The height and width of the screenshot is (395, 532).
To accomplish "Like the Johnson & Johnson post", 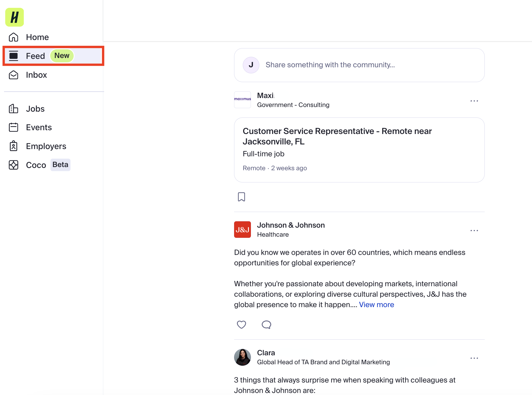I will click(x=242, y=325).
